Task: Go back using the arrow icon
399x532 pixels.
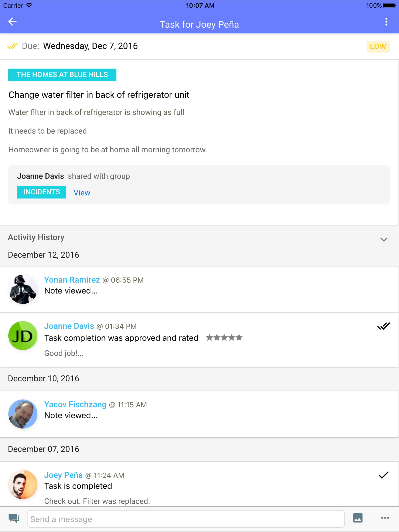Action: (12, 22)
